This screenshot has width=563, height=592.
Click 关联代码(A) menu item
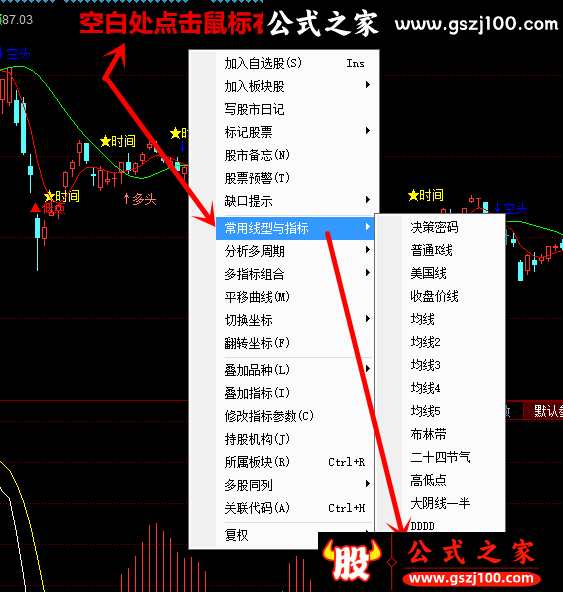295,508
